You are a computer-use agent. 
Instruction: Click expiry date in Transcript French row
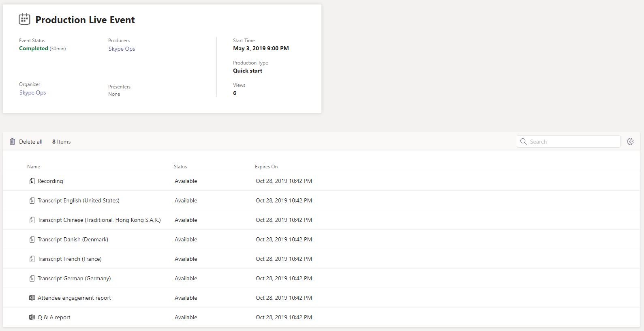284,259
